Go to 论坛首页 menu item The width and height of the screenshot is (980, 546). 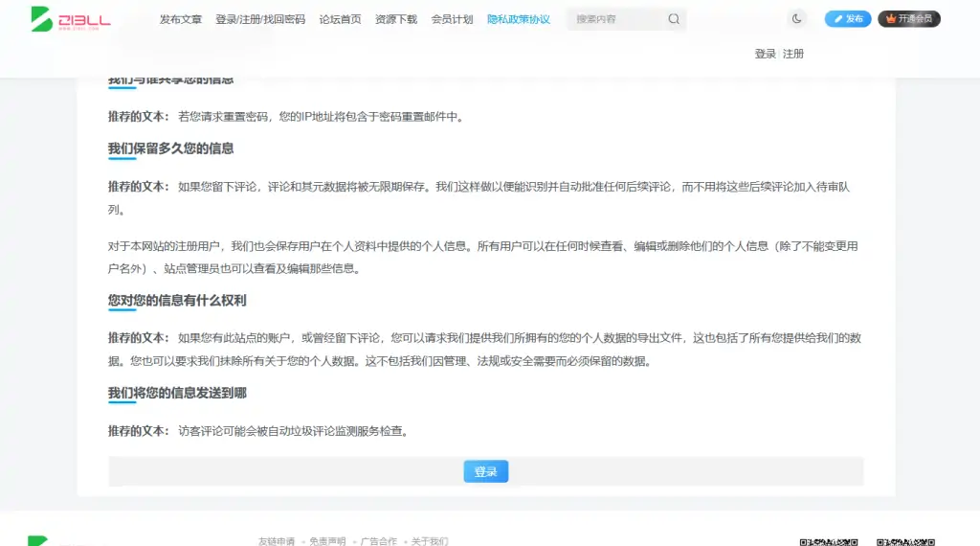[x=340, y=19]
